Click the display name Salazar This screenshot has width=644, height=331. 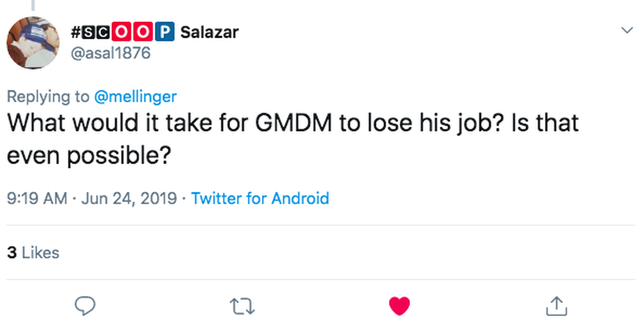209,32
